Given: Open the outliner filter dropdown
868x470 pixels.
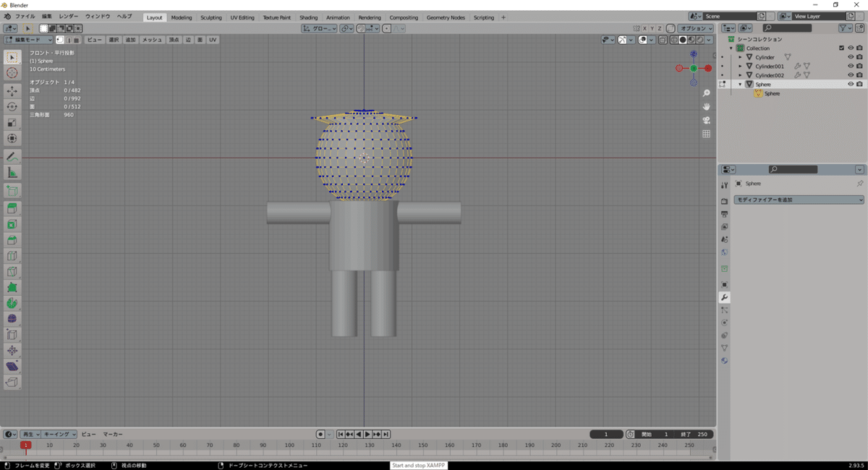Looking at the screenshot, I should 846,28.
